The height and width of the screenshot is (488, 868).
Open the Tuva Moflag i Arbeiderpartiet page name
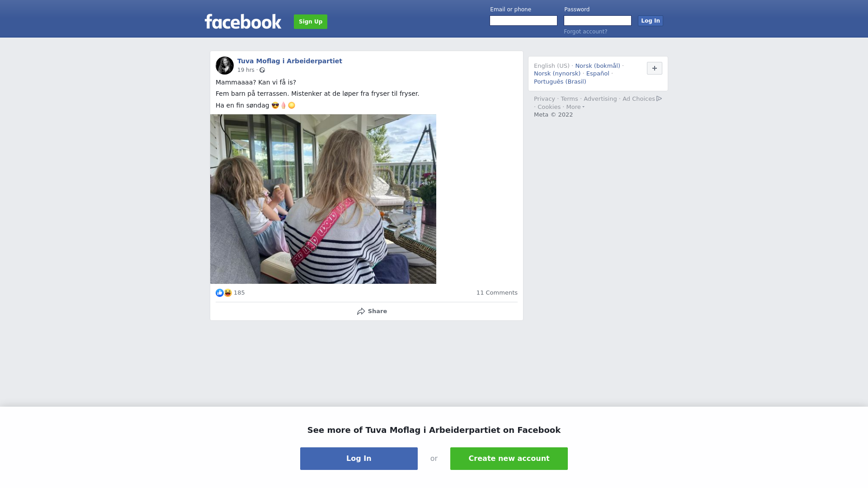pos(290,61)
